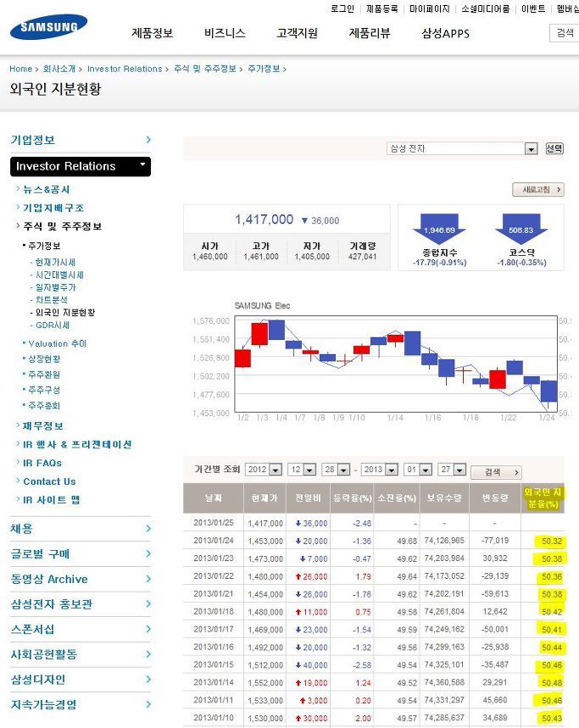Expand the 채용 sidebar section
This screenshot has height=728, width=579.
tap(81, 529)
